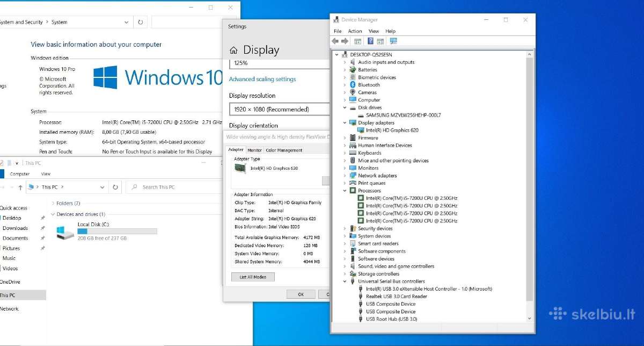The width and height of the screenshot is (644, 346).
Task: Click the Print queues printer icon
Action: [x=353, y=183]
